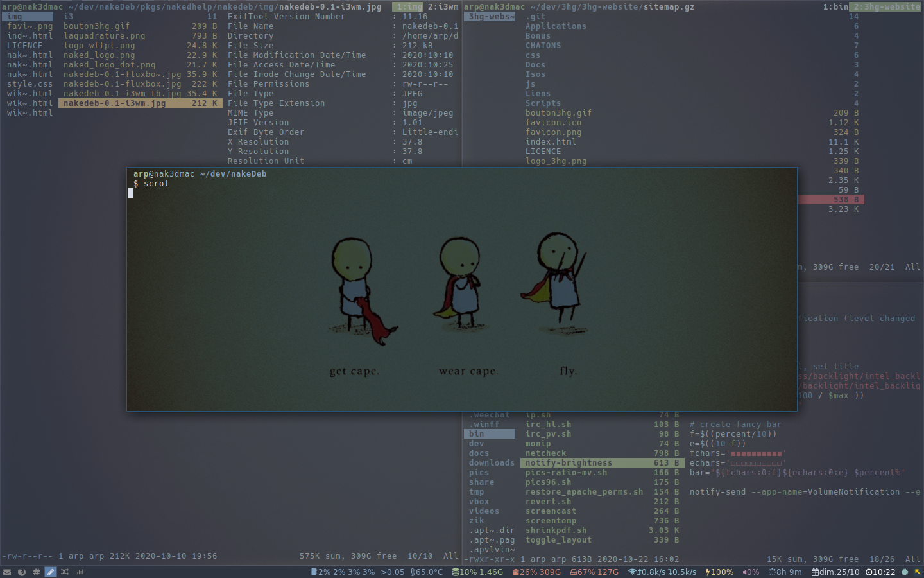Click the tray gear icon beside the clock
The image size is (924, 578).
coord(905,572)
